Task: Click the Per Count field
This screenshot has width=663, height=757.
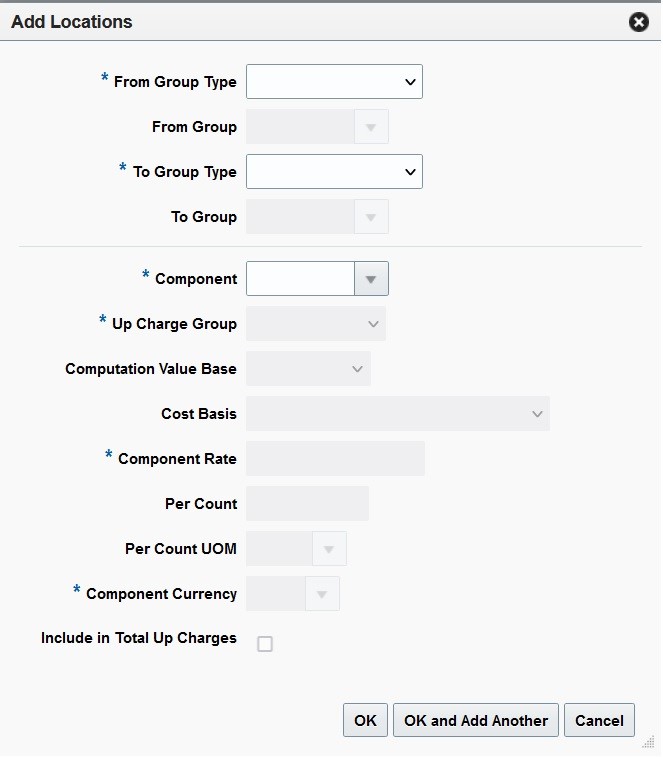Action: coord(307,504)
